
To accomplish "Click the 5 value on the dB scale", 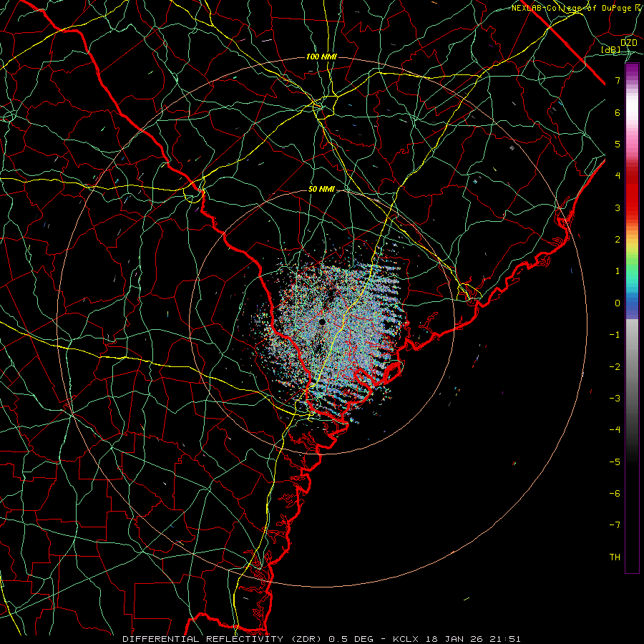I will pos(618,144).
